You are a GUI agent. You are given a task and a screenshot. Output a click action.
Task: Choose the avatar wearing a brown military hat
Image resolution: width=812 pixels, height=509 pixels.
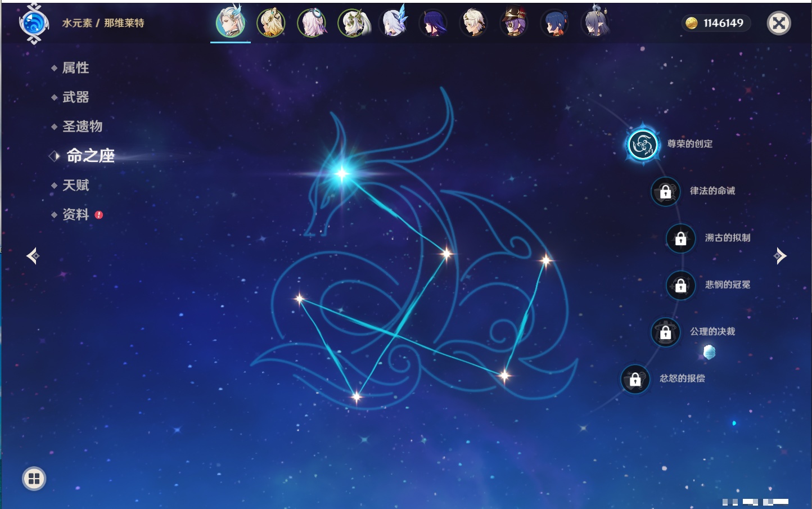(514, 23)
